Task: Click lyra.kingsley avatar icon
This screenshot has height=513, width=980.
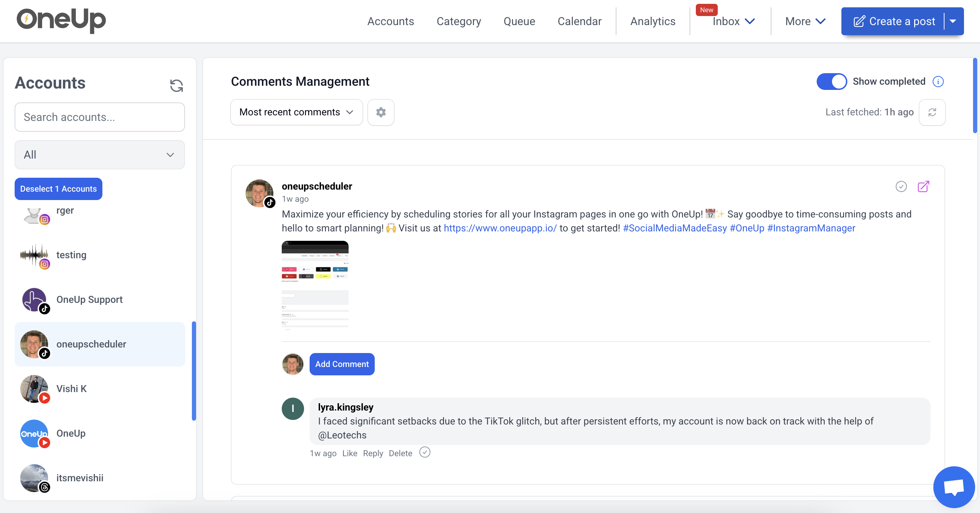Action: [293, 409]
